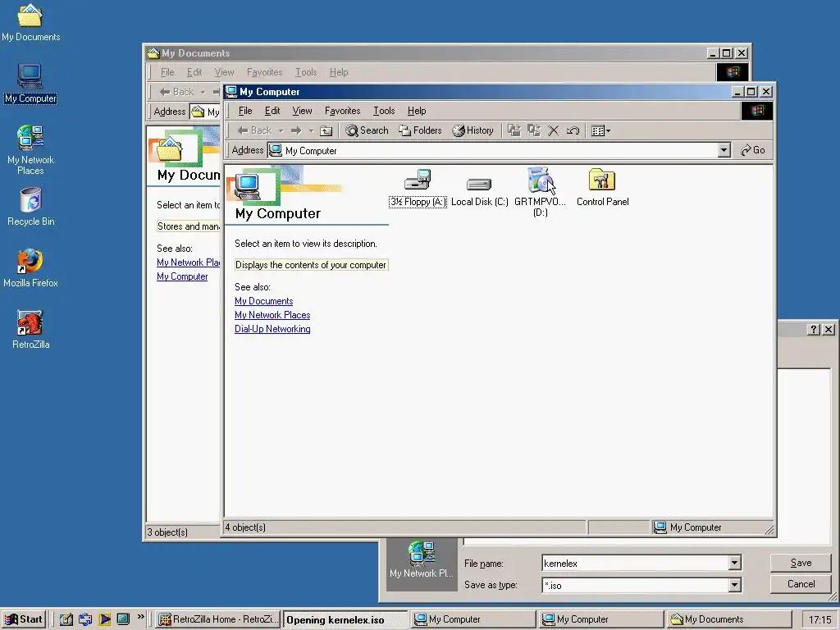The width and height of the screenshot is (840, 630).
Task: Click My Network Places link in My Documents window
Action: click(x=188, y=262)
